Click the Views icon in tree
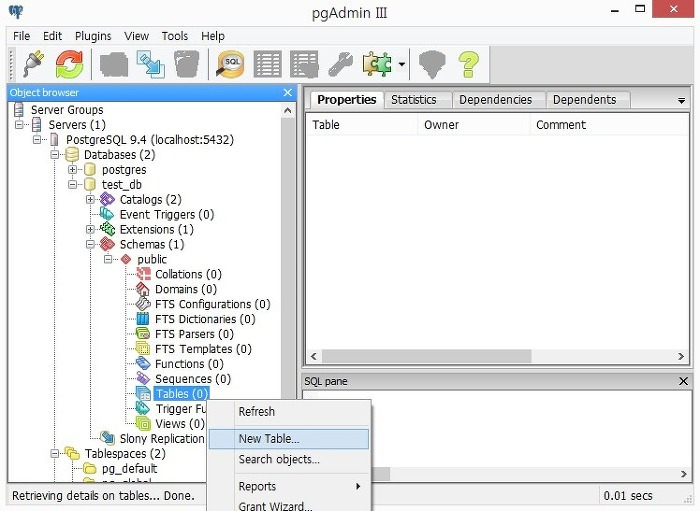The image size is (700, 511). (143, 423)
